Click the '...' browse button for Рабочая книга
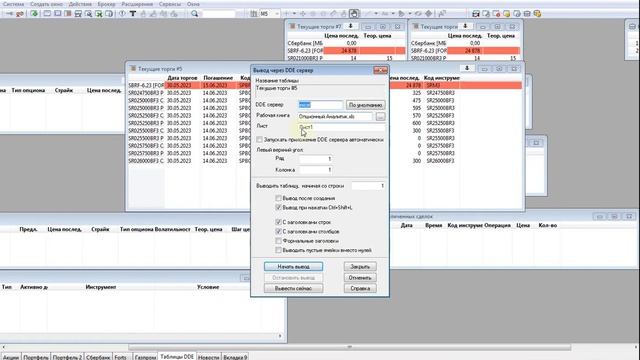 [380, 117]
